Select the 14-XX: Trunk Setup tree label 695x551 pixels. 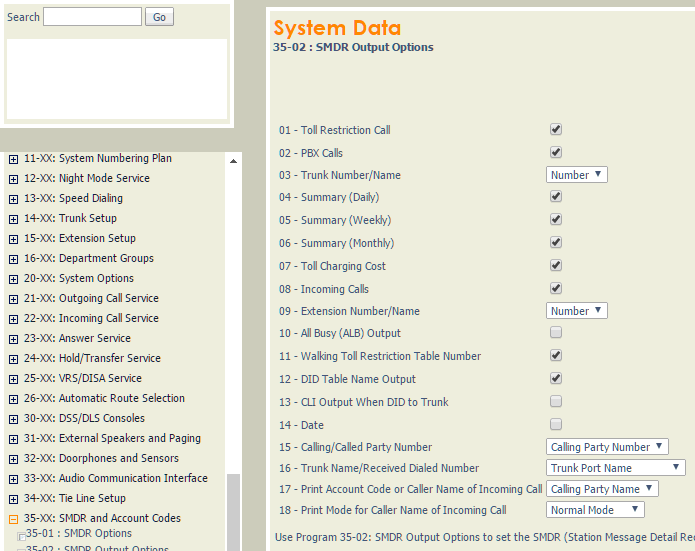70,218
